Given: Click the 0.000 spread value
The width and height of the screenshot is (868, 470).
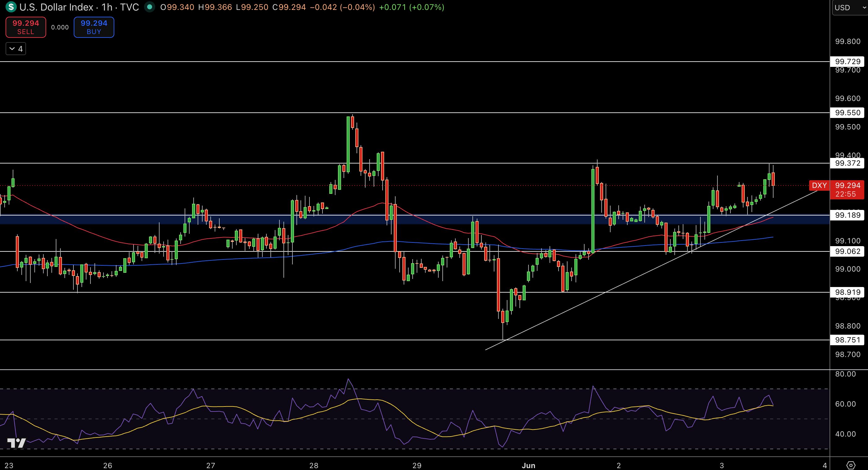Looking at the screenshot, I should pyautogui.click(x=60, y=27).
